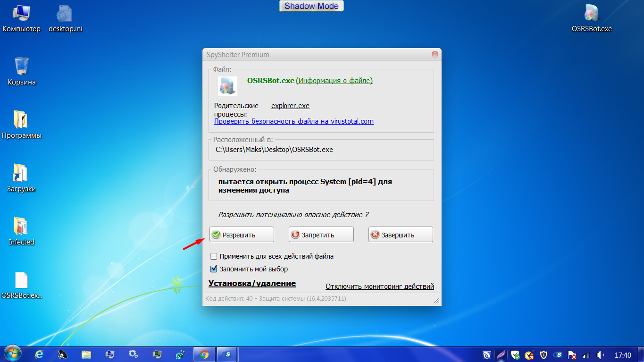Click the SpyShelter taskbar button
Viewport: 644px width, 362px height.
coord(227,354)
